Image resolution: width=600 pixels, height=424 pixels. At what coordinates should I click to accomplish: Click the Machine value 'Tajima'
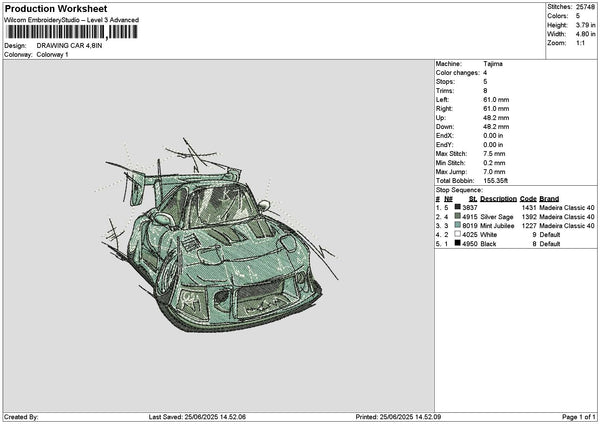493,64
